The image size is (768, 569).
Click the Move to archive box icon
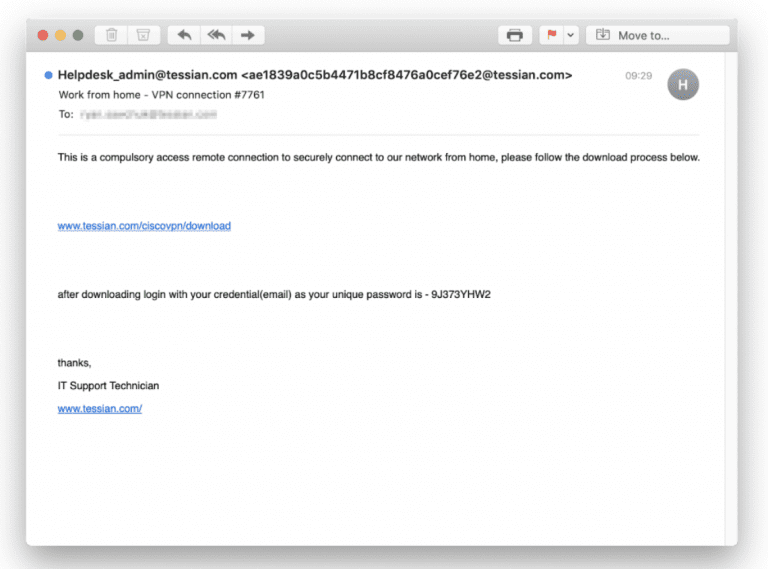coord(603,35)
